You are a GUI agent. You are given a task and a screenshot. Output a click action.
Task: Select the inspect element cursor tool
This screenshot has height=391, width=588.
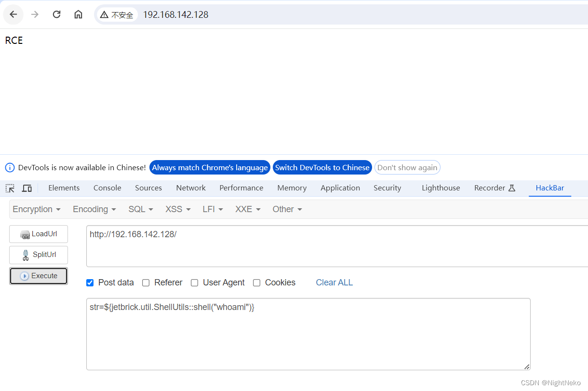click(10, 188)
